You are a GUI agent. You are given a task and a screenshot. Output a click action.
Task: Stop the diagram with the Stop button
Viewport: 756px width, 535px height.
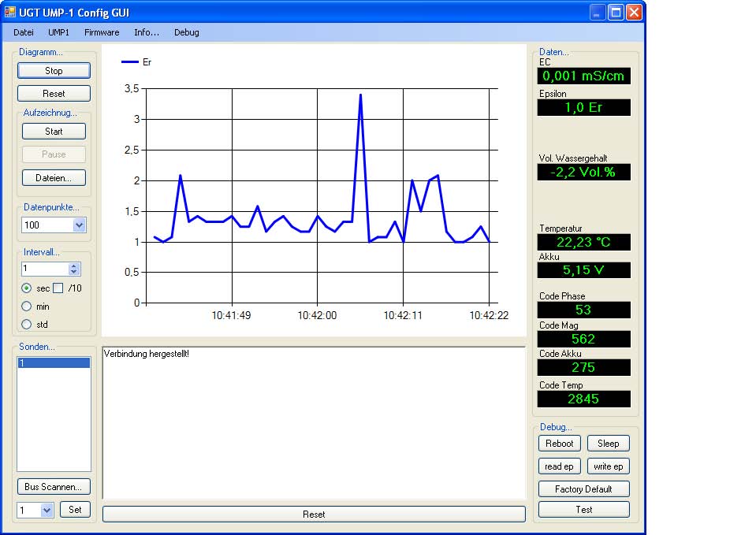tap(54, 70)
